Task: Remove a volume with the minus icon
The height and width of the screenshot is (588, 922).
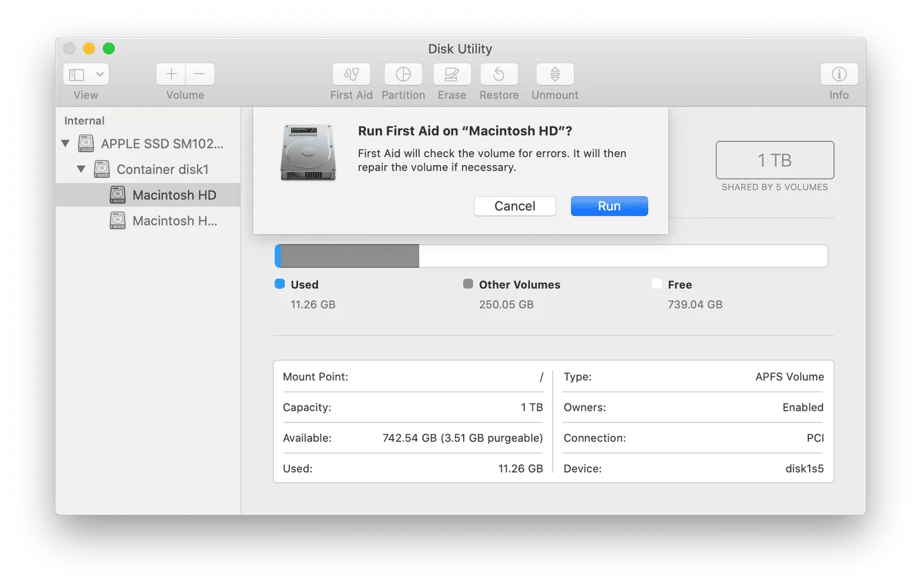Action: [200, 74]
